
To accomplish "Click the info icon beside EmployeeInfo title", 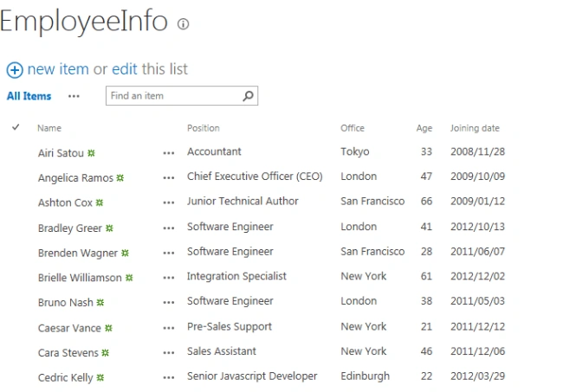I will [183, 24].
